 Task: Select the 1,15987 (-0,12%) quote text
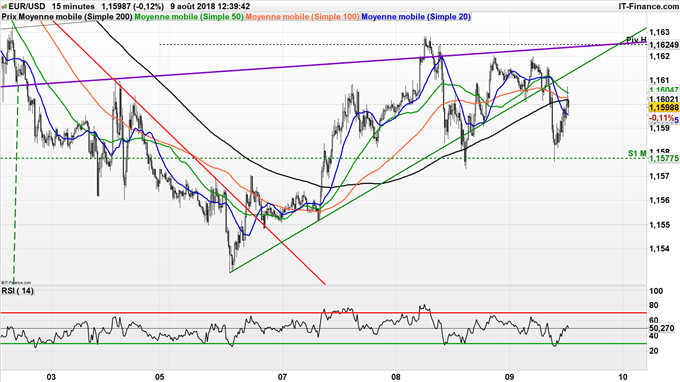click(x=133, y=7)
